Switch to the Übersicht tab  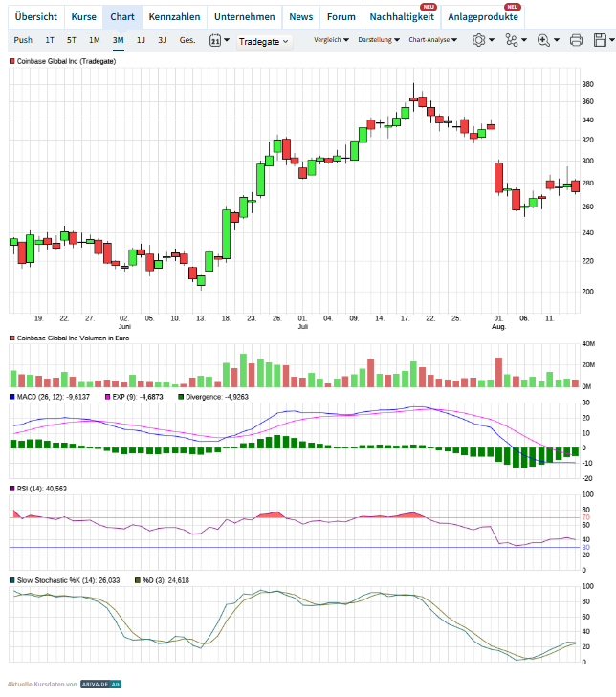36,17
